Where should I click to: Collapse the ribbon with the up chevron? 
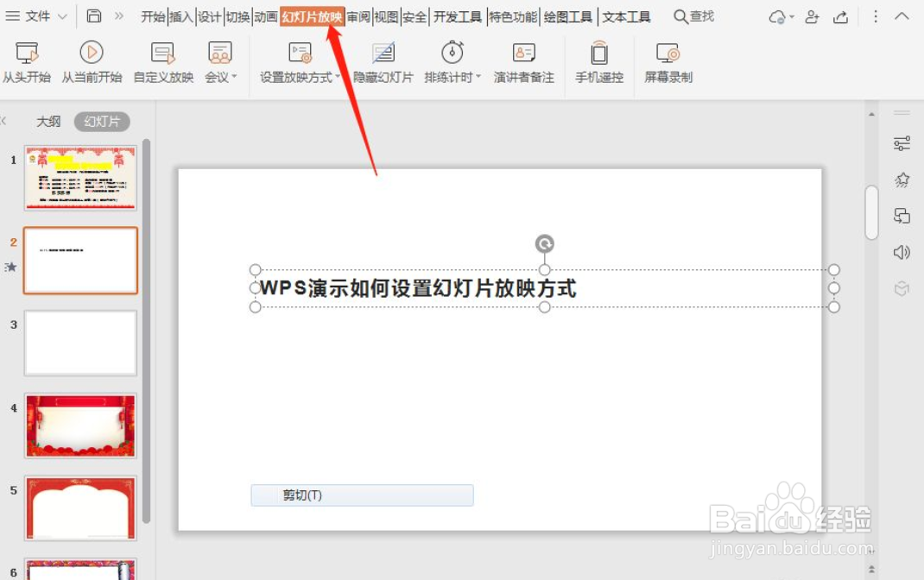point(902,16)
